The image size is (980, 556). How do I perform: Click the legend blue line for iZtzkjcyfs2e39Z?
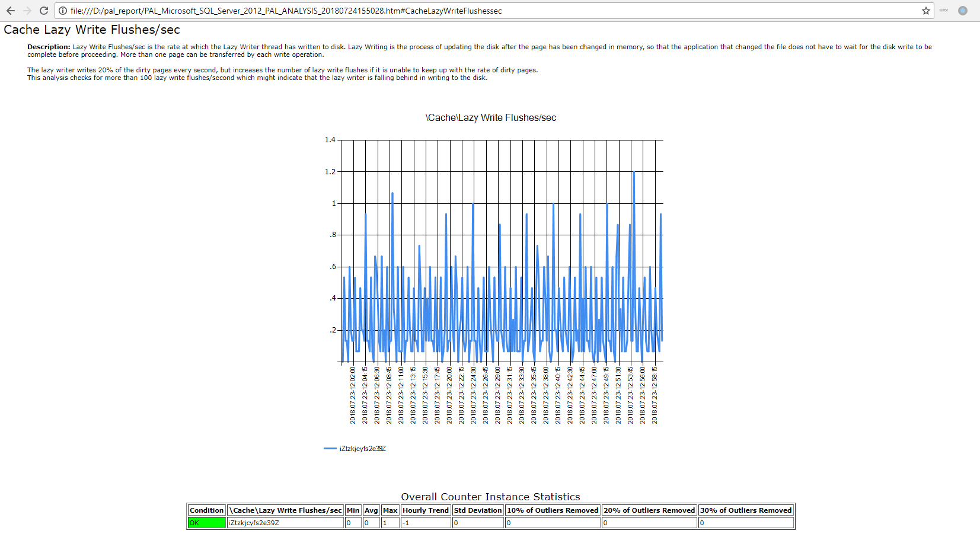[330, 449]
